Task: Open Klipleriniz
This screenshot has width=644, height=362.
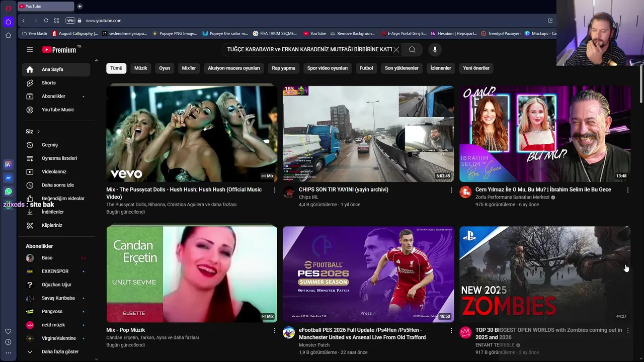Action: (56, 225)
